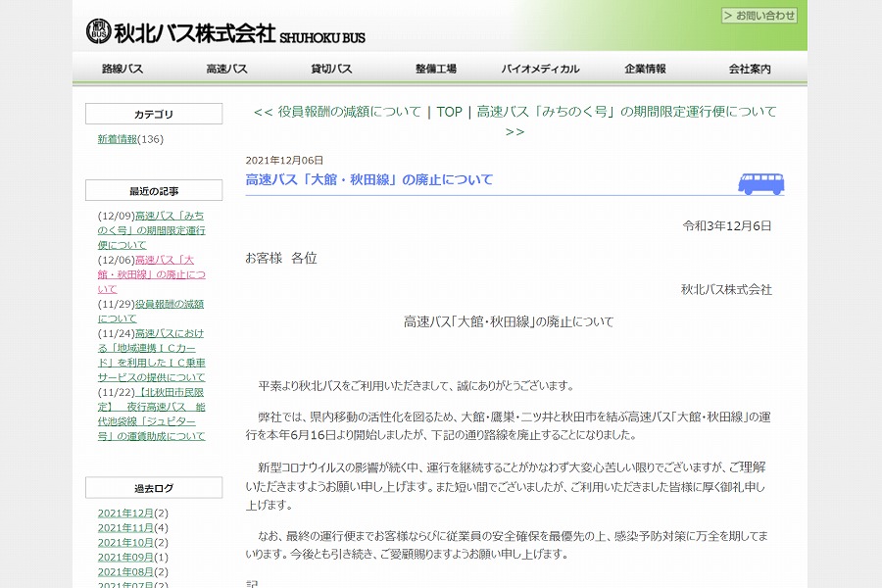The width and height of the screenshot is (882, 588).
Task: Click the 秋北バス株式会社 signature in the article
Action: click(x=726, y=290)
